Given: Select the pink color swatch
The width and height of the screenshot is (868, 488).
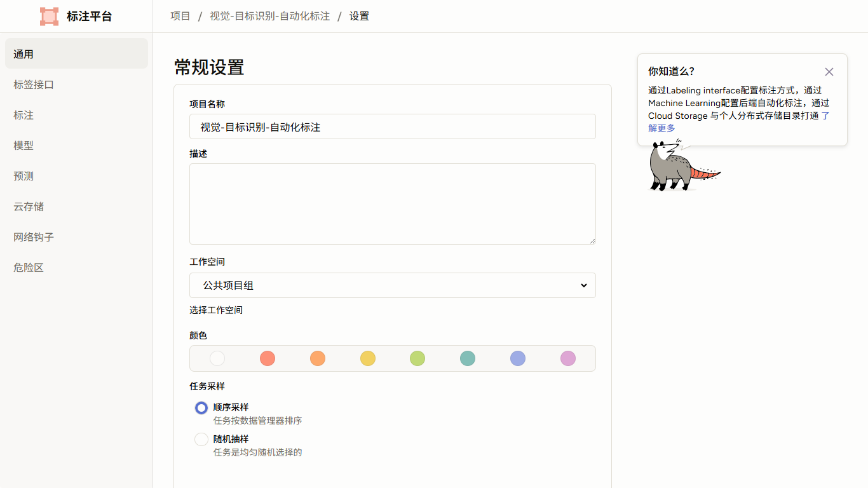Looking at the screenshot, I should (568, 358).
